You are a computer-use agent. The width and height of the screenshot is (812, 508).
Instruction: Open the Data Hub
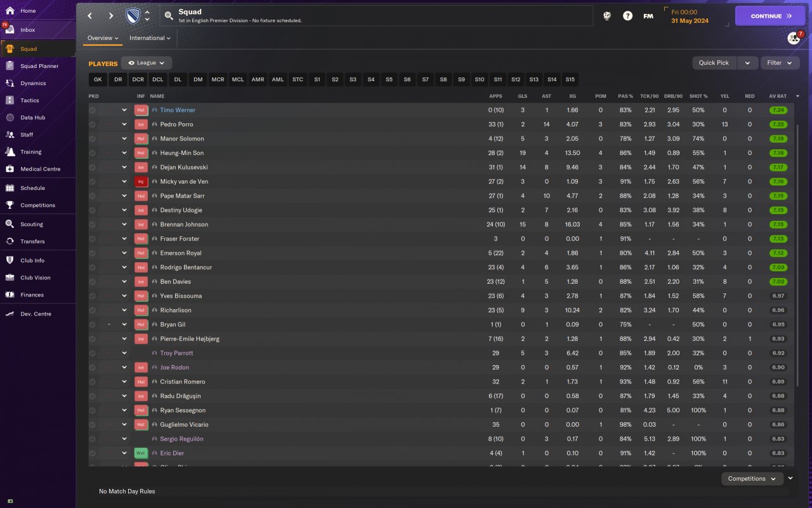[x=38, y=117]
